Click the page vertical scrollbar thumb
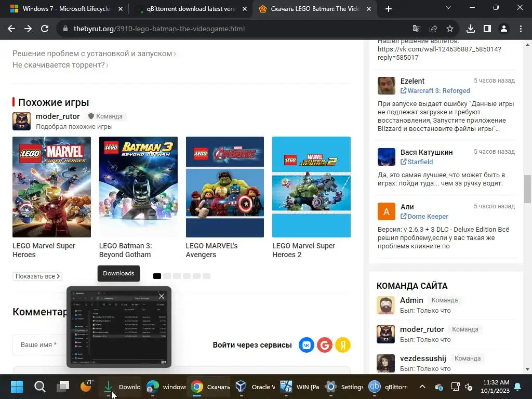 pos(527,189)
